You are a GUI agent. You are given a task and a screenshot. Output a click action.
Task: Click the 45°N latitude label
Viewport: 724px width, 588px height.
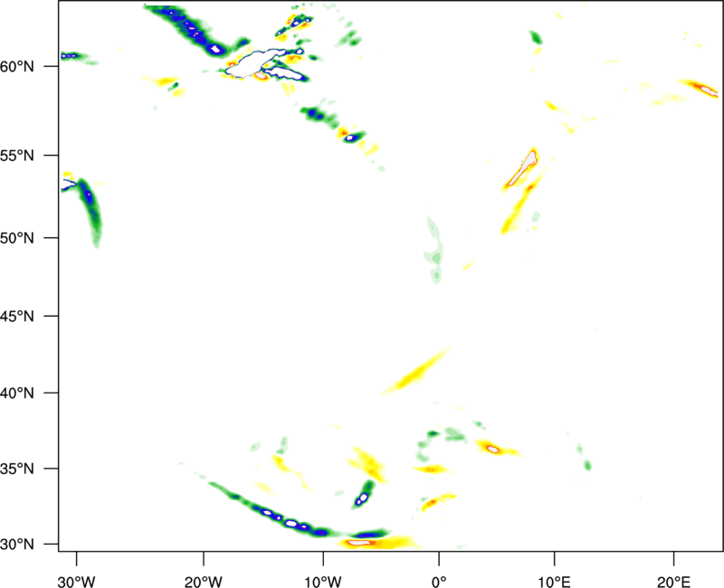[x=17, y=317]
